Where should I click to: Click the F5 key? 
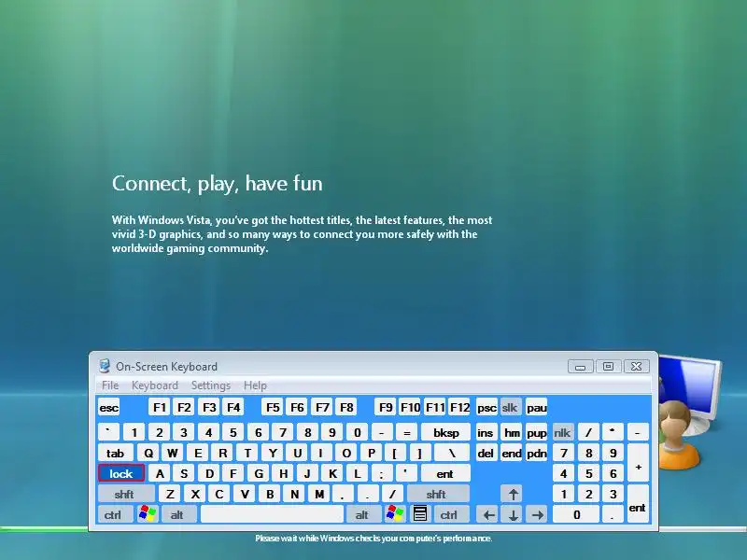pyautogui.click(x=273, y=407)
